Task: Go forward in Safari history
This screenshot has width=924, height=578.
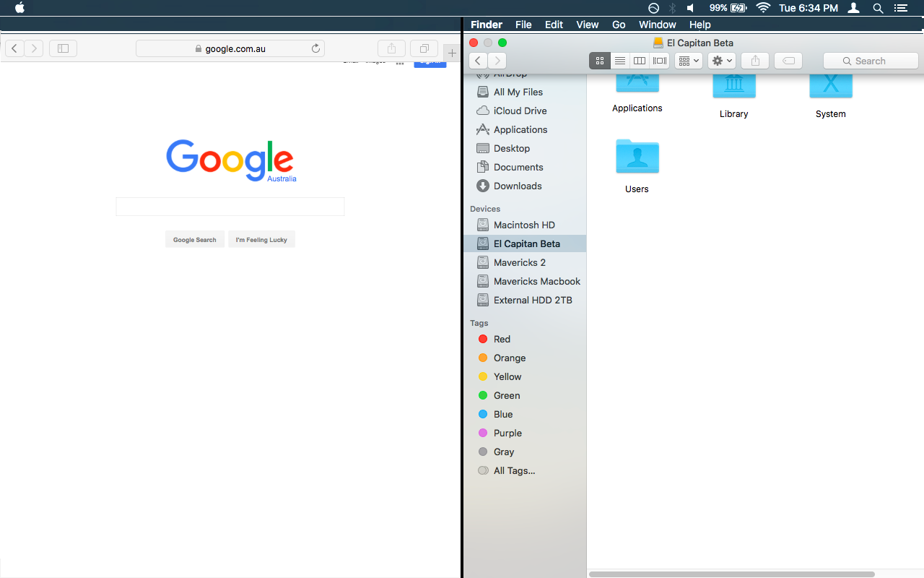Action: click(x=34, y=48)
